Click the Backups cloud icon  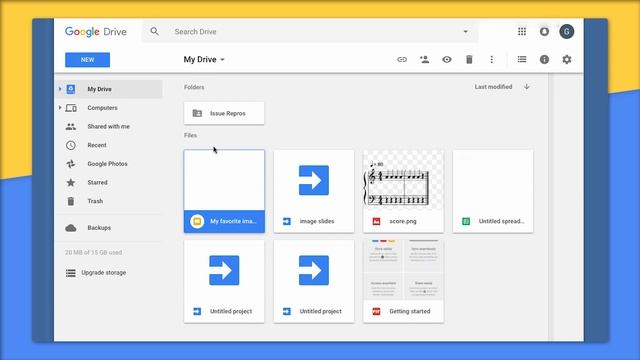tap(71, 228)
